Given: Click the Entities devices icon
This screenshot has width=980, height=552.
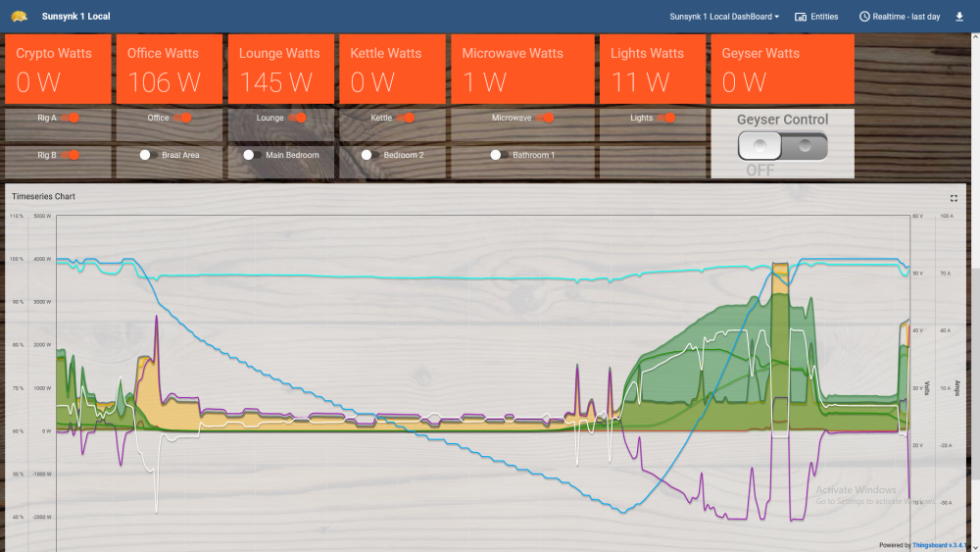Looking at the screenshot, I should click(800, 17).
